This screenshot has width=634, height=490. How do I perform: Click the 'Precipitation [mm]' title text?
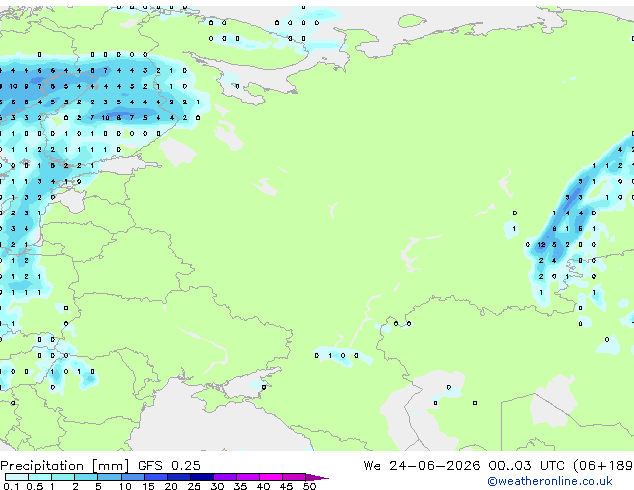coord(65,466)
